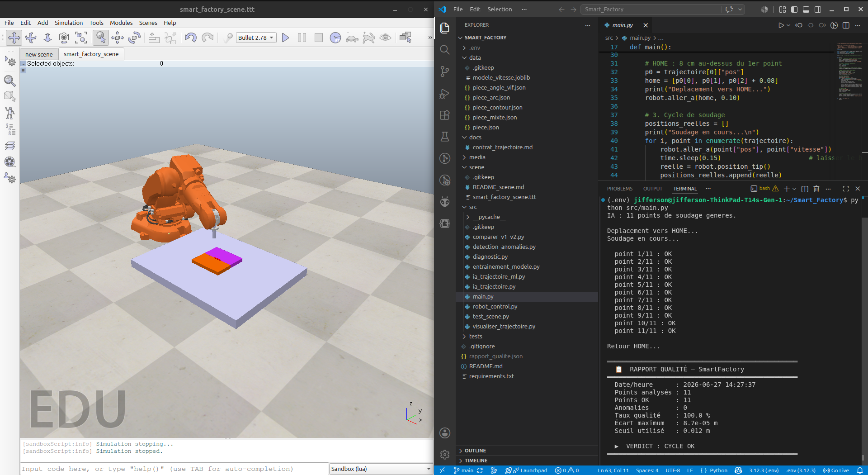Screen dimensions: 868x475
Task: Pause the CoppeliaSim simulation
Action: 302,38
